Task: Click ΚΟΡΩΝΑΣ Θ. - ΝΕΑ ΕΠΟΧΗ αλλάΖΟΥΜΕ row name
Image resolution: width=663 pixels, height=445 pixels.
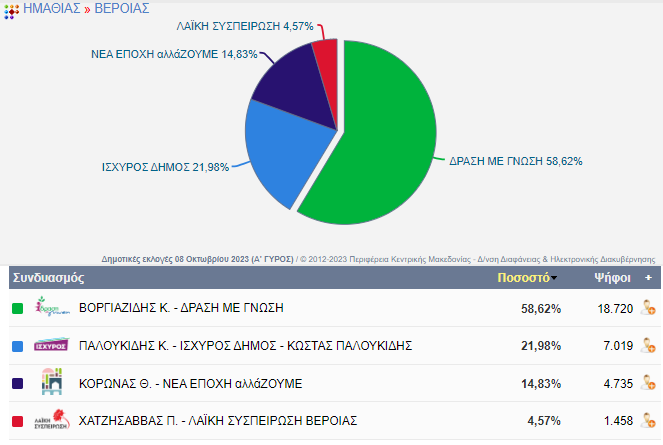Action: (x=190, y=384)
